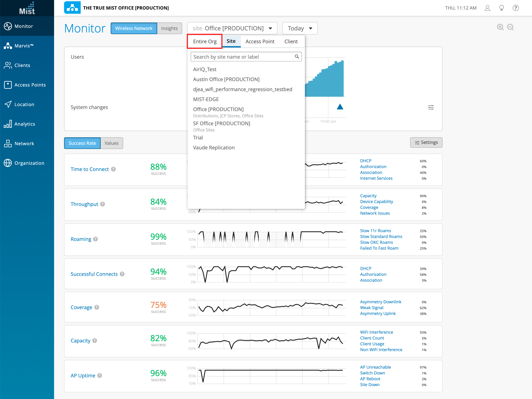Click the lightbulb icon in header
Viewport: 532px width, 399px height.
click(x=501, y=8)
